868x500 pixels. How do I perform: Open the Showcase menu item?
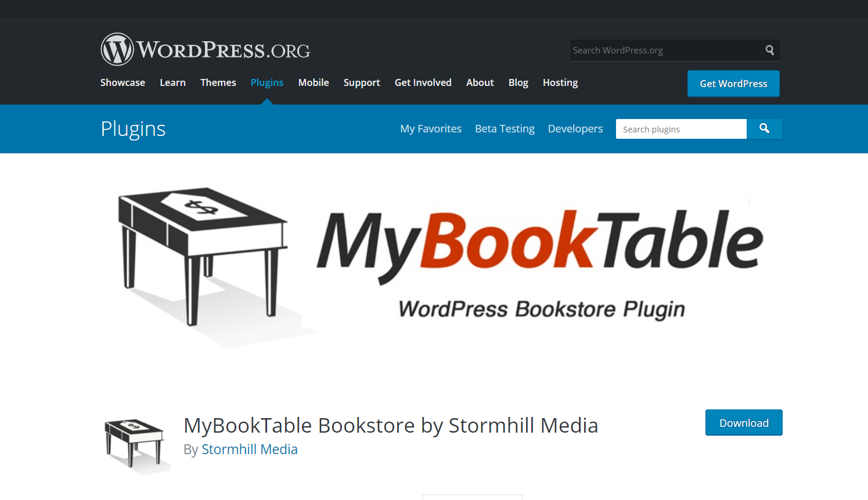123,82
